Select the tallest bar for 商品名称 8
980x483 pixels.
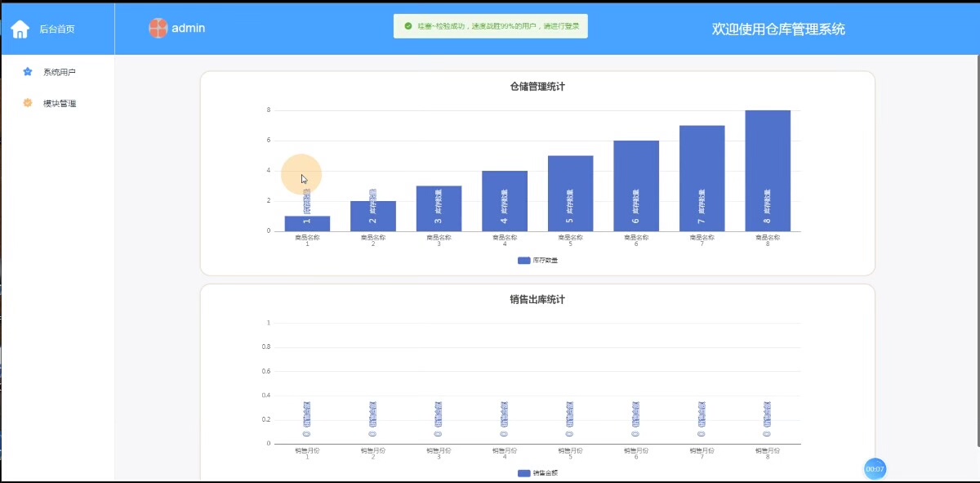tap(767, 170)
